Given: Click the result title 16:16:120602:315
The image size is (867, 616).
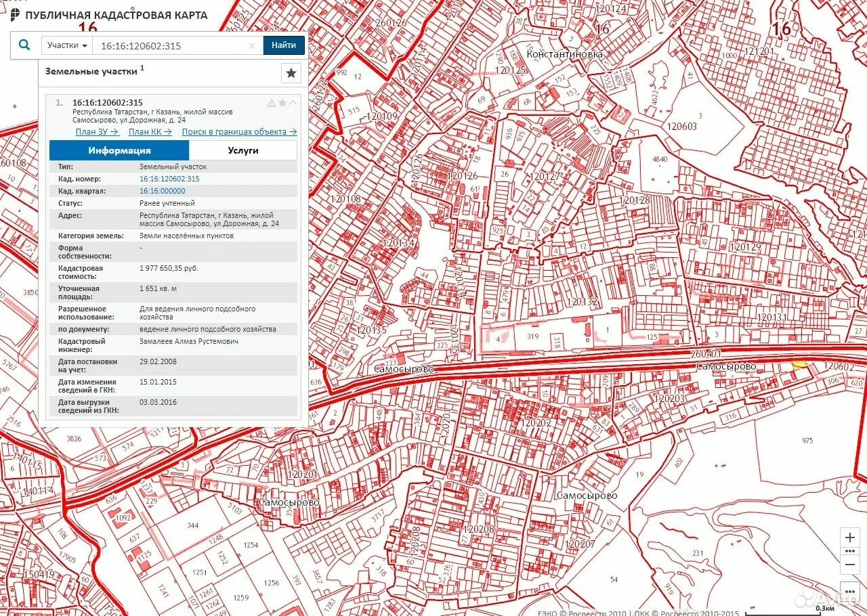Looking at the screenshot, I should click(108, 103).
